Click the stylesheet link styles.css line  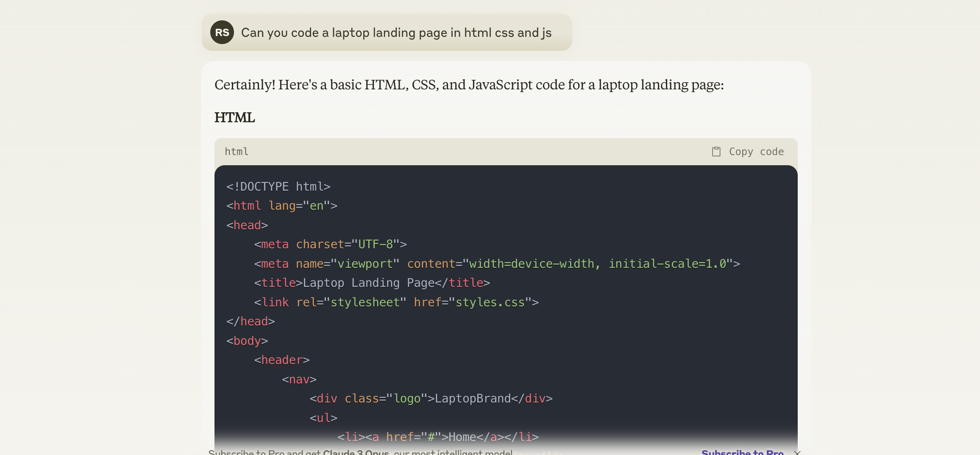396,302
